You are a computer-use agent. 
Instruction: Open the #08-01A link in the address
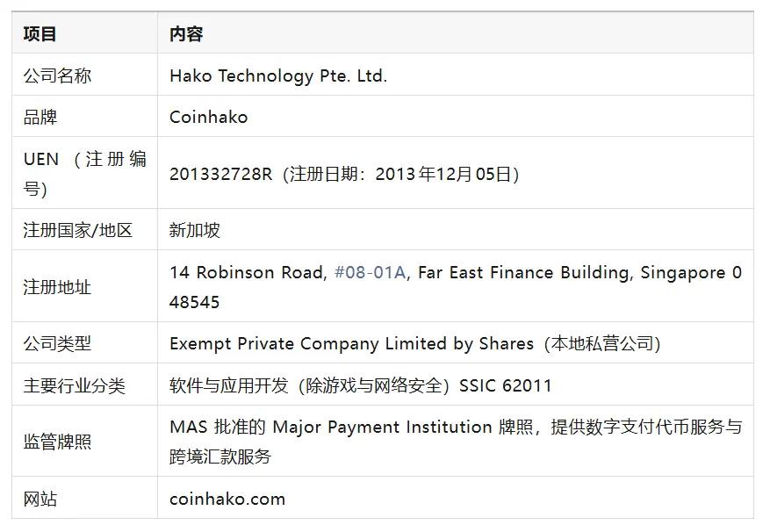pyautogui.click(x=370, y=273)
